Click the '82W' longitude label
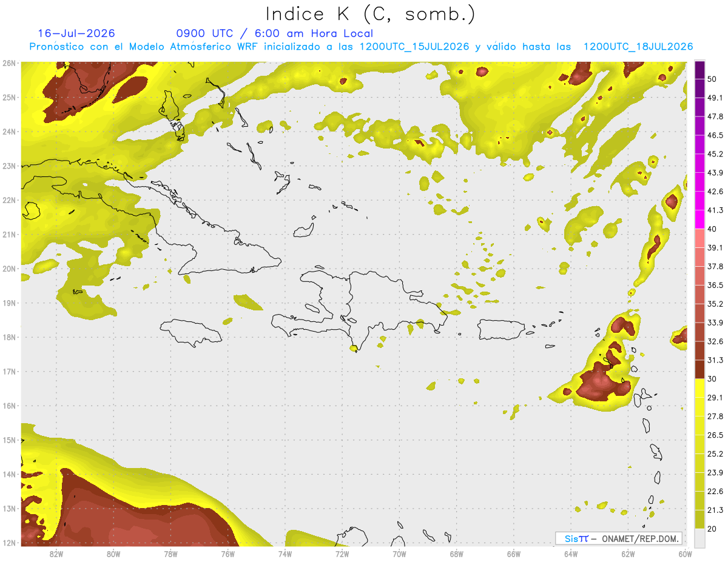 56,554
